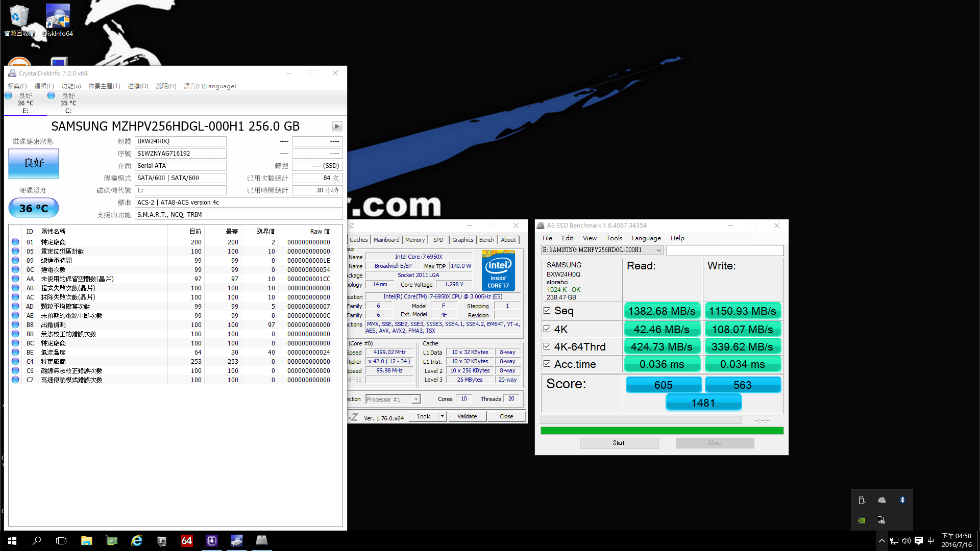This screenshot has height=551, width=980.
Task: Click the NVIDIA tray icon
Action: (862, 520)
